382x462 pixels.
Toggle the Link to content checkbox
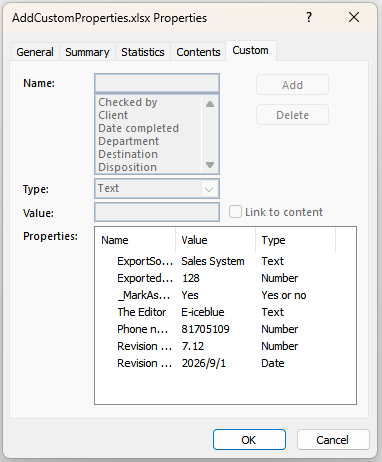coord(235,212)
